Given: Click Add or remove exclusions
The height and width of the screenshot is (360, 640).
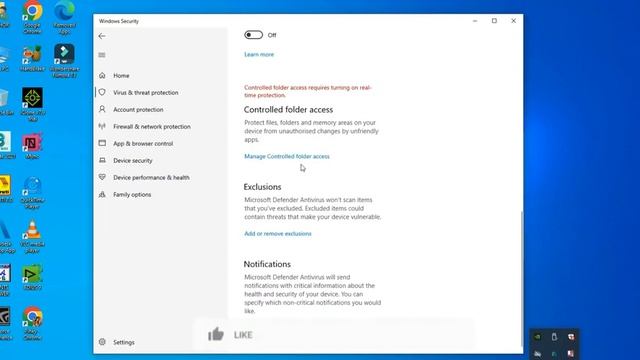Looking at the screenshot, I should [278, 233].
